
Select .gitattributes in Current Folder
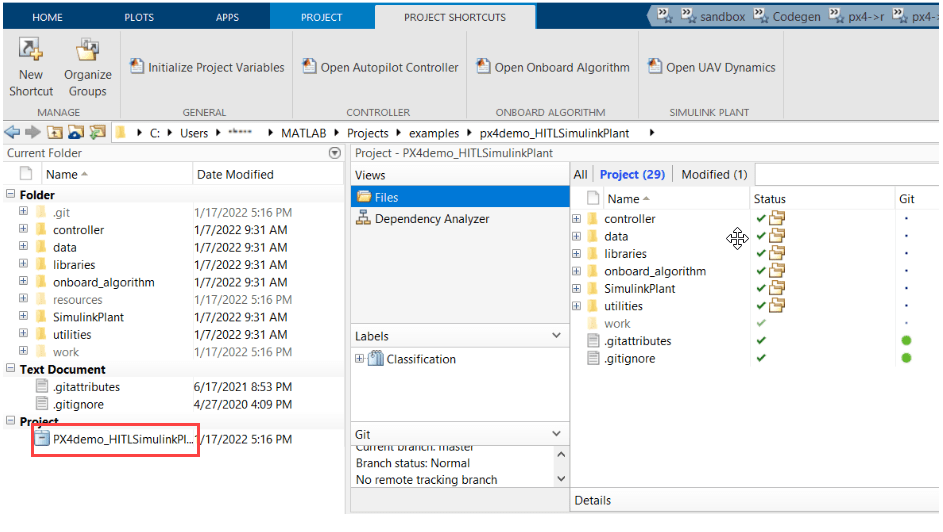point(87,387)
